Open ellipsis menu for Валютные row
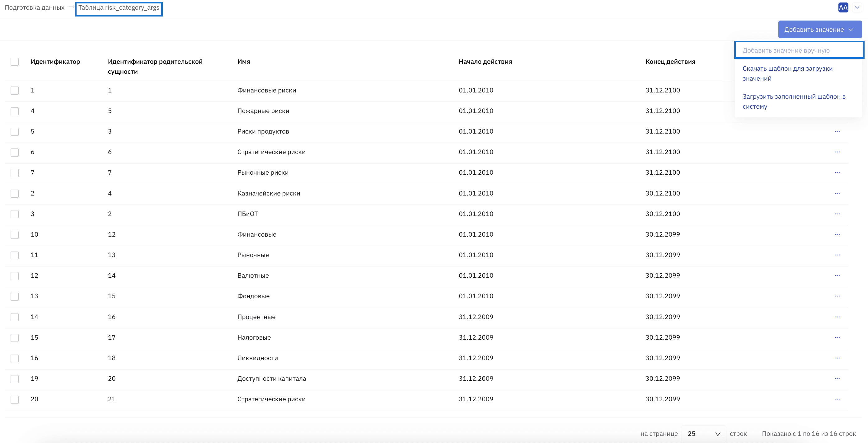The image size is (868, 443). [x=837, y=276]
